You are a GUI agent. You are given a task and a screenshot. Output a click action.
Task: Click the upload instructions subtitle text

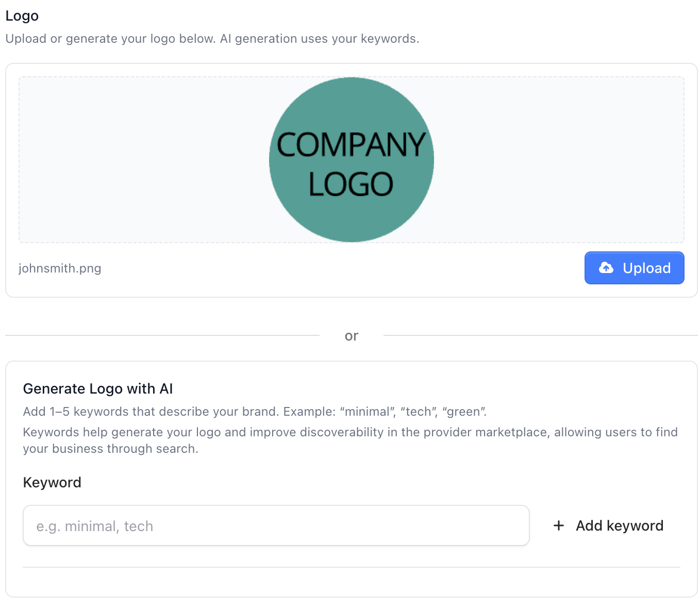212,38
